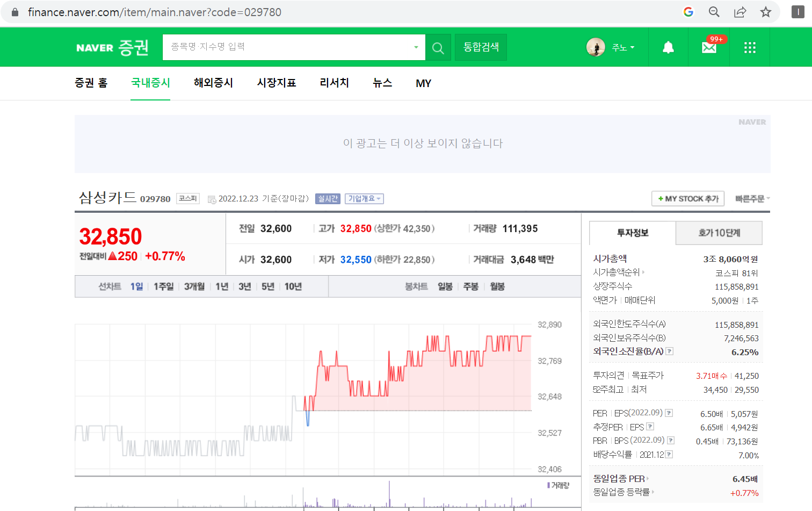Expand the 빠른주문 quick order dropdown
The width and height of the screenshot is (812, 511).
click(752, 199)
